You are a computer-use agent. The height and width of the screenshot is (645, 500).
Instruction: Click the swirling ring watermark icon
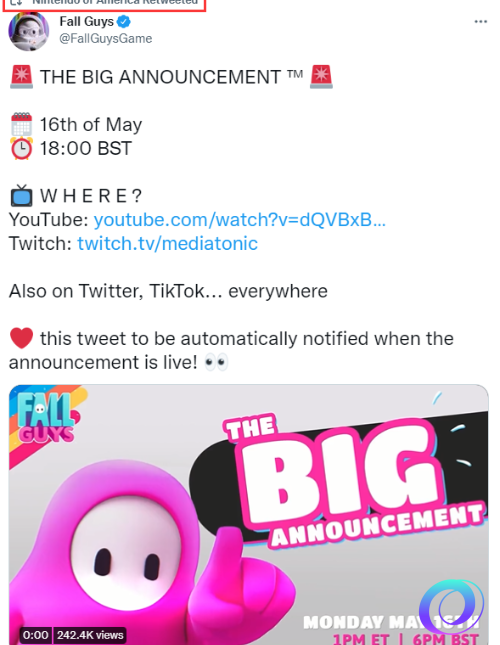pos(451,606)
